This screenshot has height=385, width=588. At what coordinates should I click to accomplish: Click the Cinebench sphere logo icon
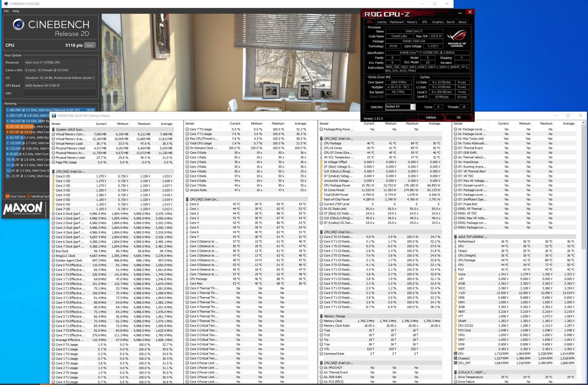pyautogui.click(x=18, y=25)
